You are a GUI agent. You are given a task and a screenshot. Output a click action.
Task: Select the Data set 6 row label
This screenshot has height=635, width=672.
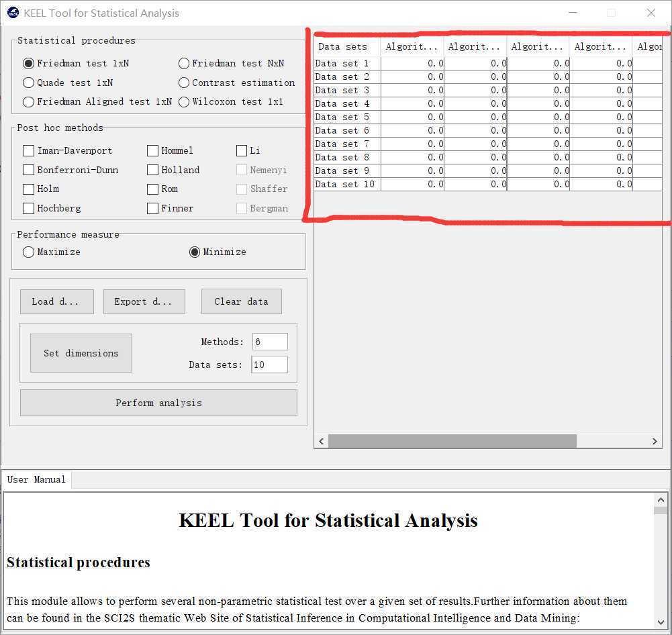pos(347,131)
